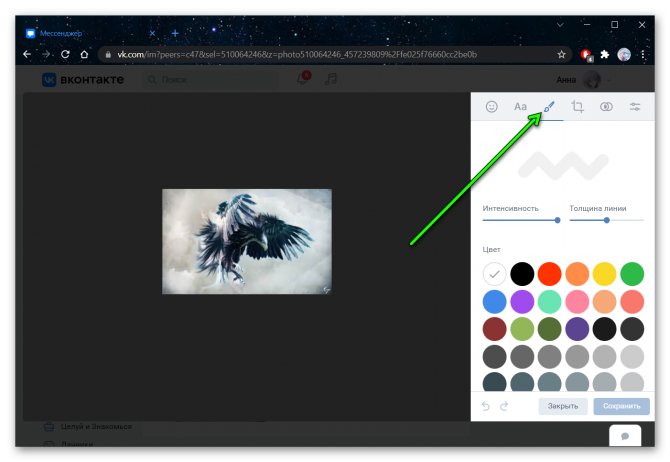Click the chat bubble icon at bottom right
Viewport: 670px width, 462px height.
point(625,436)
